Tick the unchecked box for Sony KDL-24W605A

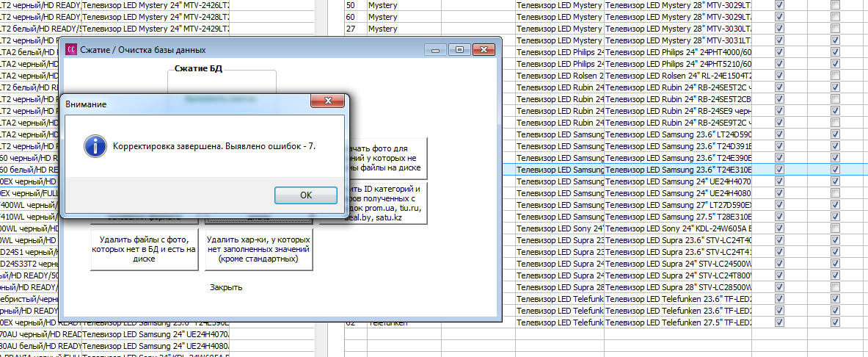(835, 228)
